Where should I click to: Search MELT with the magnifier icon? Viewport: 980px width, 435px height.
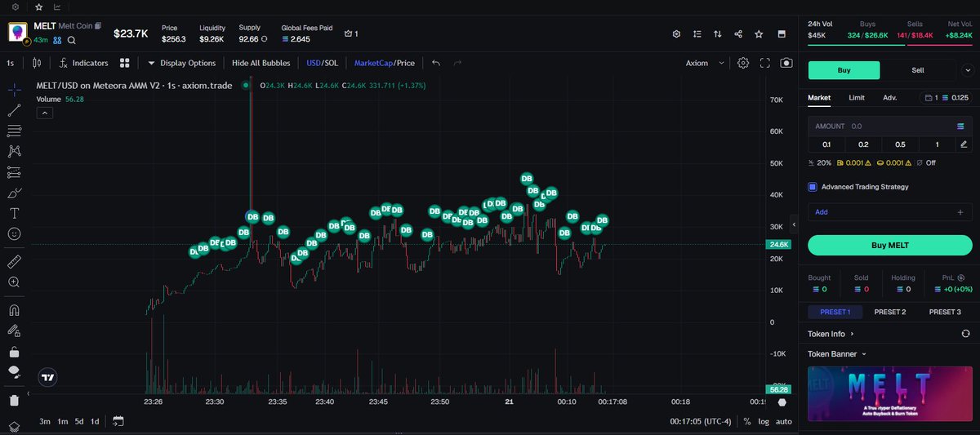[72, 40]
